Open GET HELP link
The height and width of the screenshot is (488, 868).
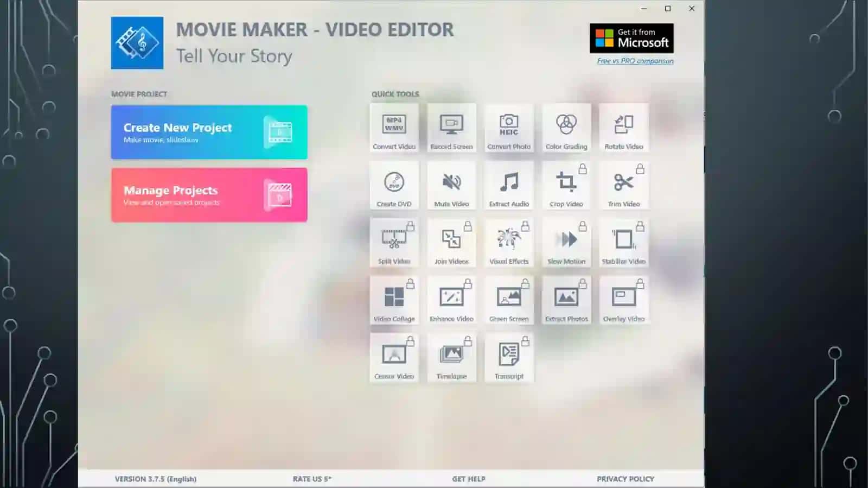pos(469,479)
